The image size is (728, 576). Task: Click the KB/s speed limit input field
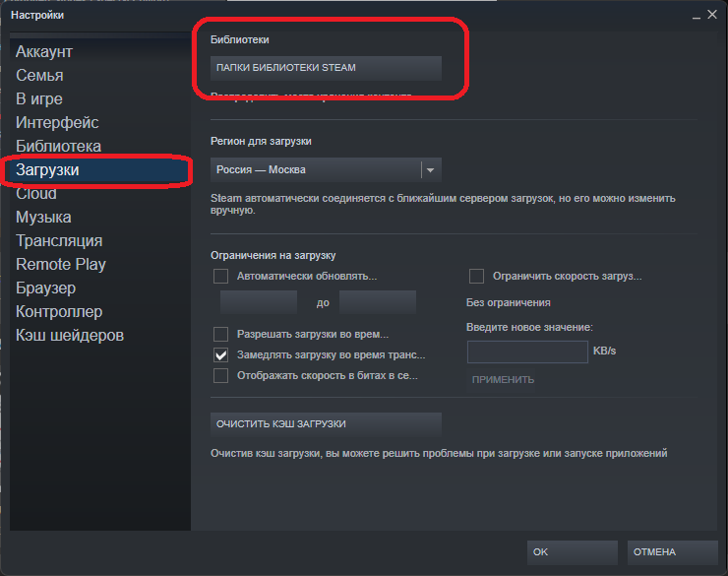point(526,352)
